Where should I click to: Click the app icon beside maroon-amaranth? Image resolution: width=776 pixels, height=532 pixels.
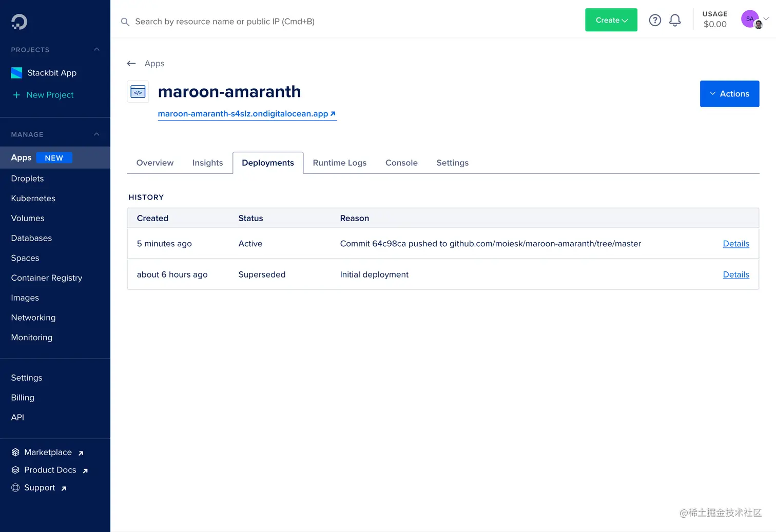click(x=138, y=91)
